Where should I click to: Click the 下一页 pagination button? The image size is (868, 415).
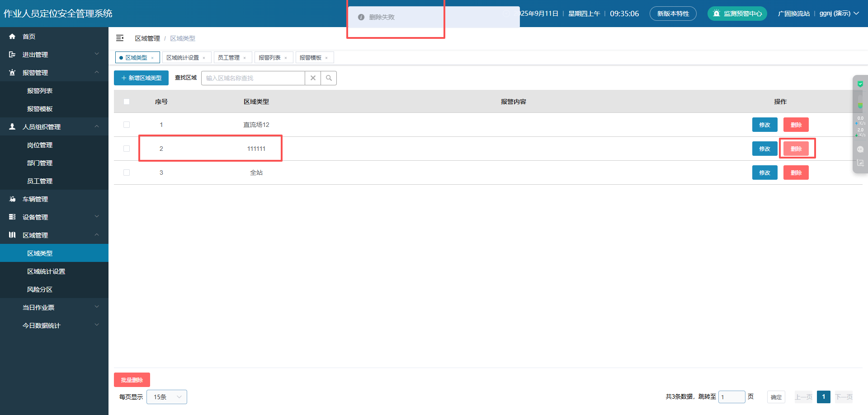[x=844, y=397]
